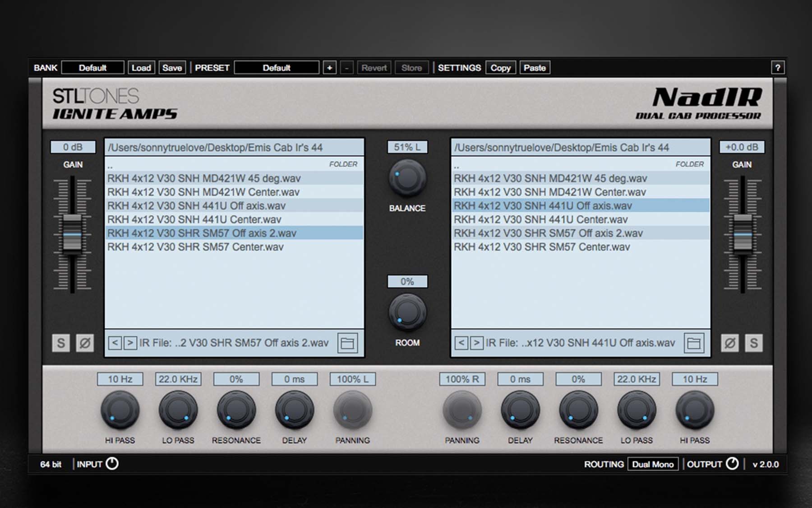The width and height of the screenshot is (812, 508).
Task: Select MD421W 45 deg.wav in right list
Action: coord(581,178)
